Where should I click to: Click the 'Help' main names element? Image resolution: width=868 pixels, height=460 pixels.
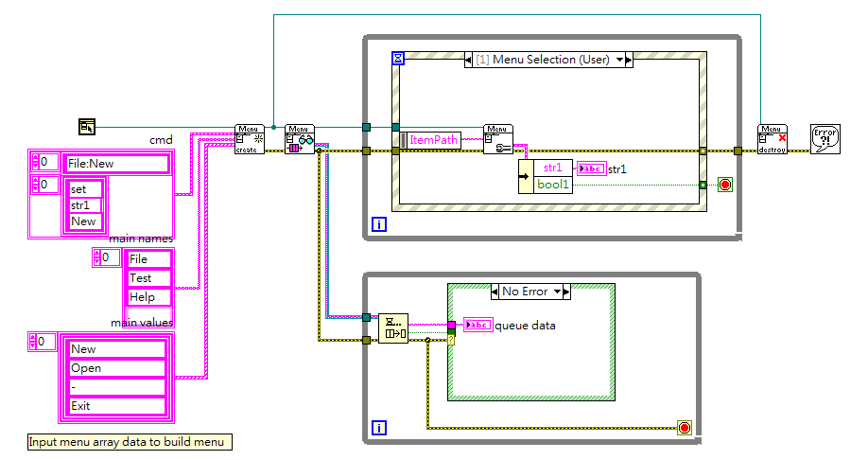(x=148, y=297)
